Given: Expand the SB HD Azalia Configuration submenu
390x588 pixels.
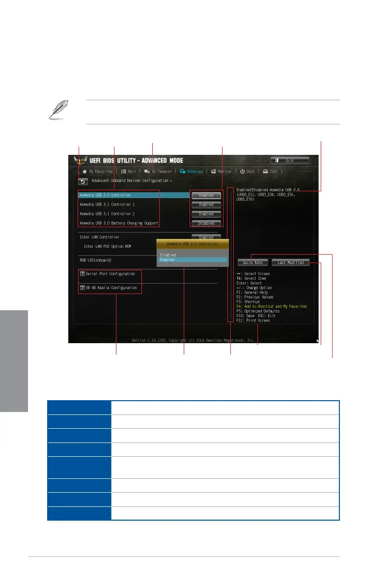Looking at the screenshot, I should [109, 288].
